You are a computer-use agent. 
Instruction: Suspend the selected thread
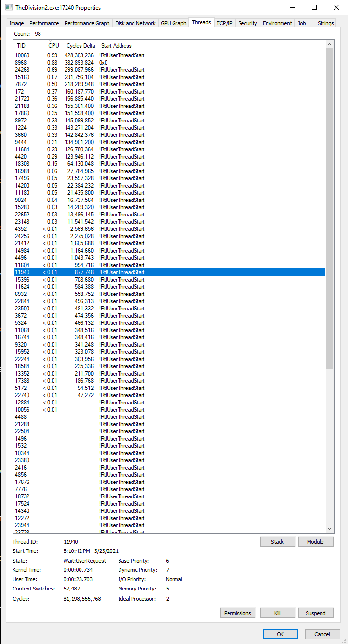click(316, 613)
